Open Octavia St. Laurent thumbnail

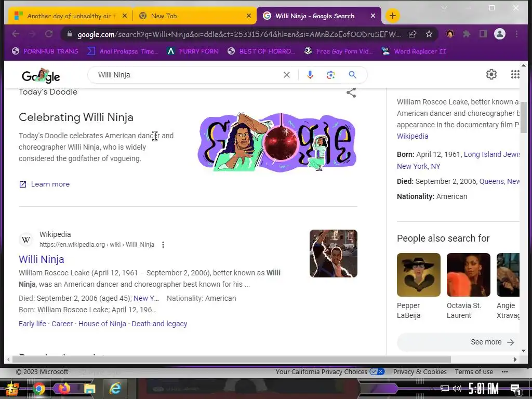(x=469, y=274)
